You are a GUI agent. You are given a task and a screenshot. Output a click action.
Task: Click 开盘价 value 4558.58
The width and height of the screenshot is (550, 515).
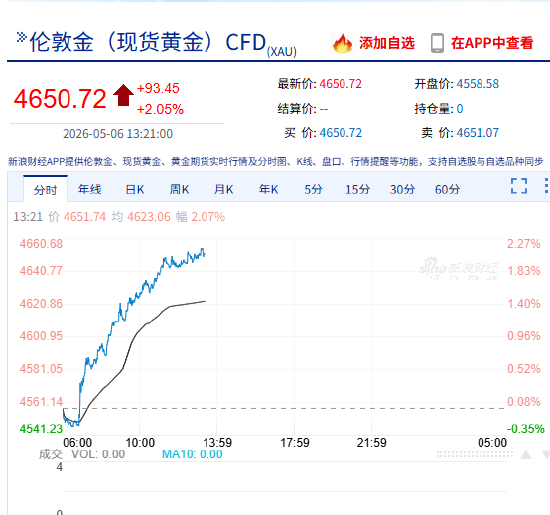[x=477, y=84]
